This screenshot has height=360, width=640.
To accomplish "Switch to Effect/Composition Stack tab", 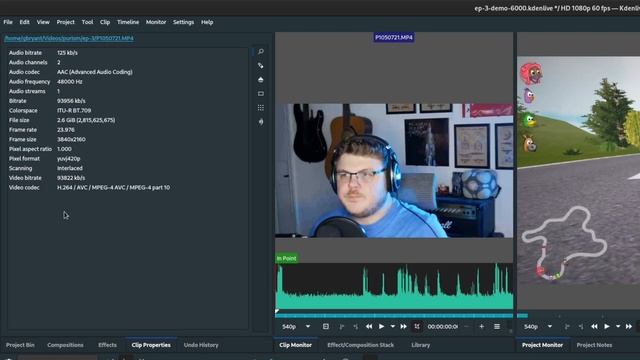I will [x=361, y=345].
